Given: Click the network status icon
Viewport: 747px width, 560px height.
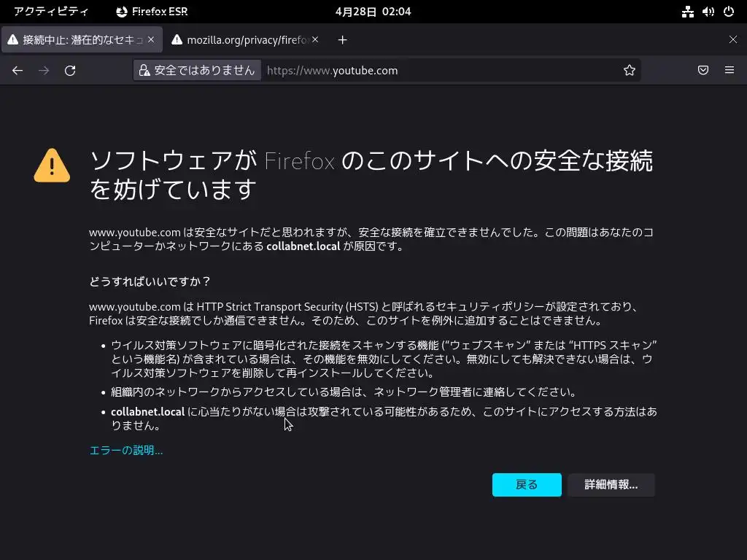Looking at the screenshot, I should [688, 12].
